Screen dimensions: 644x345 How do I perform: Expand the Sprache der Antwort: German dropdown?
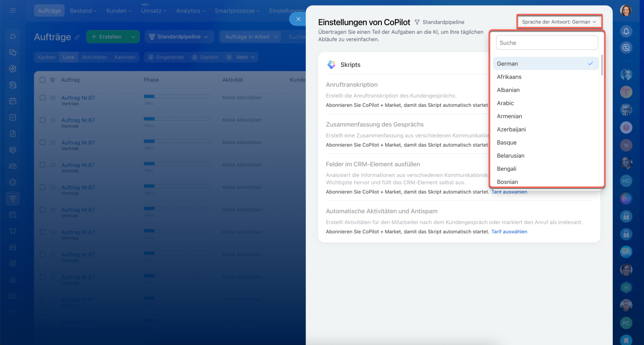tap(558, 22)
